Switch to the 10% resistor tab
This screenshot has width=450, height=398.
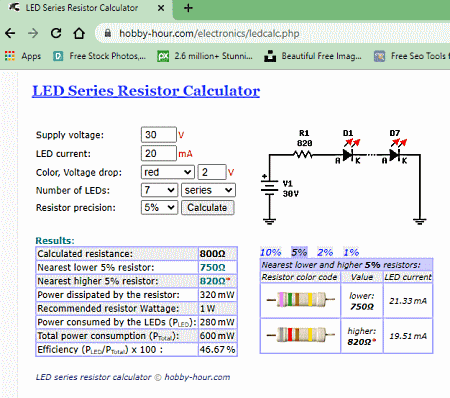click(x=270, y=252)
